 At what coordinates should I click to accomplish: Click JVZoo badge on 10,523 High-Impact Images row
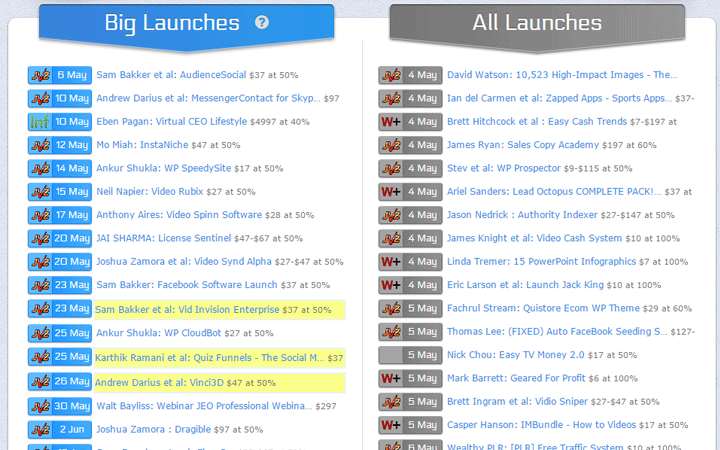pyautogui.click(x=391, y=75)
